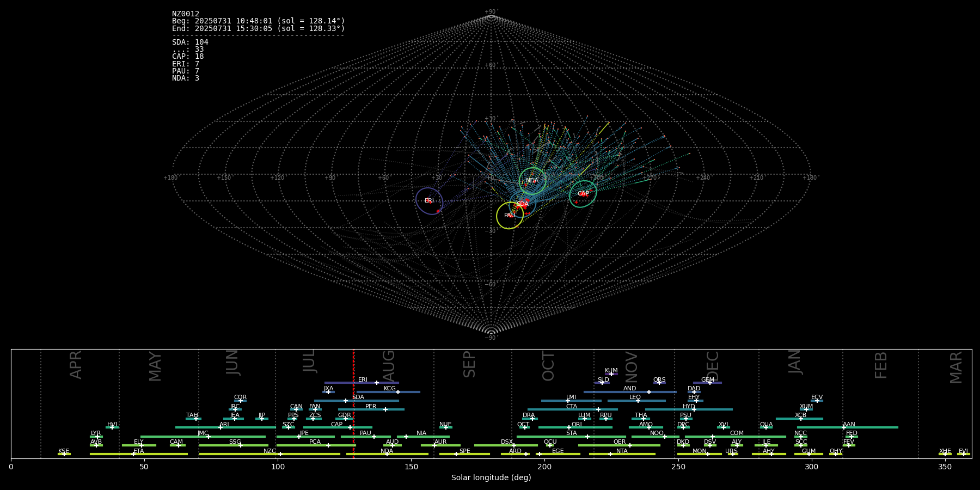
Task: Click the MAR month label
Action: coord(956,367)
